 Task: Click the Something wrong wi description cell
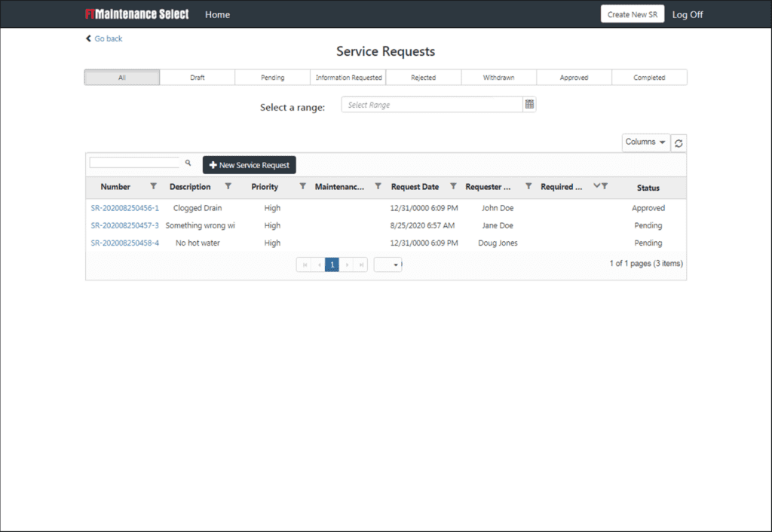tap(200, 225)
